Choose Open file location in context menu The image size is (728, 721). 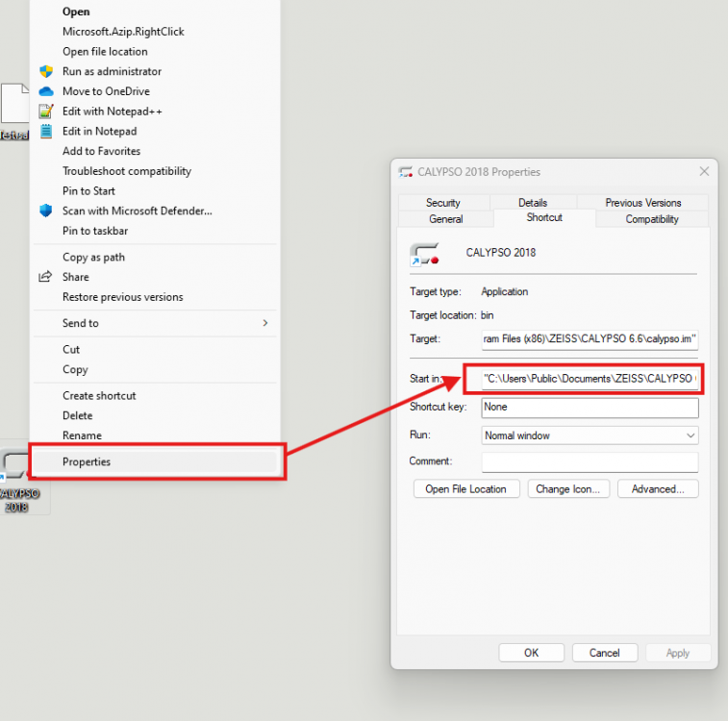[x=105, y=52]
